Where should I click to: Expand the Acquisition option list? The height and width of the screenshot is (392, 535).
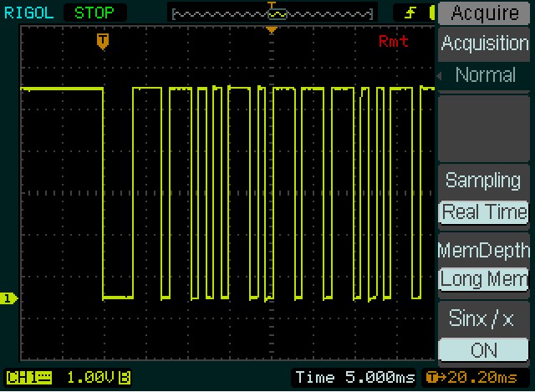pos(484,43)
